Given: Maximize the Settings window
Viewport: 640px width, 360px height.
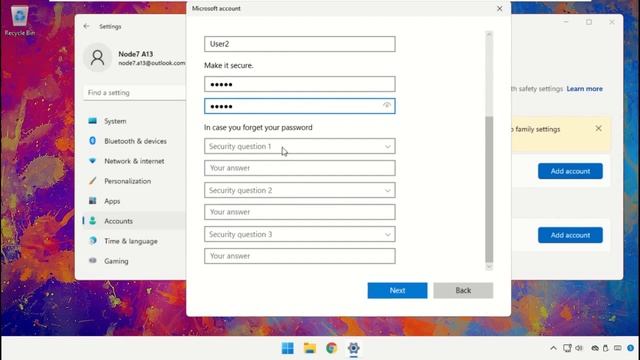Looking at the screenshot, I should click(589, 22).
